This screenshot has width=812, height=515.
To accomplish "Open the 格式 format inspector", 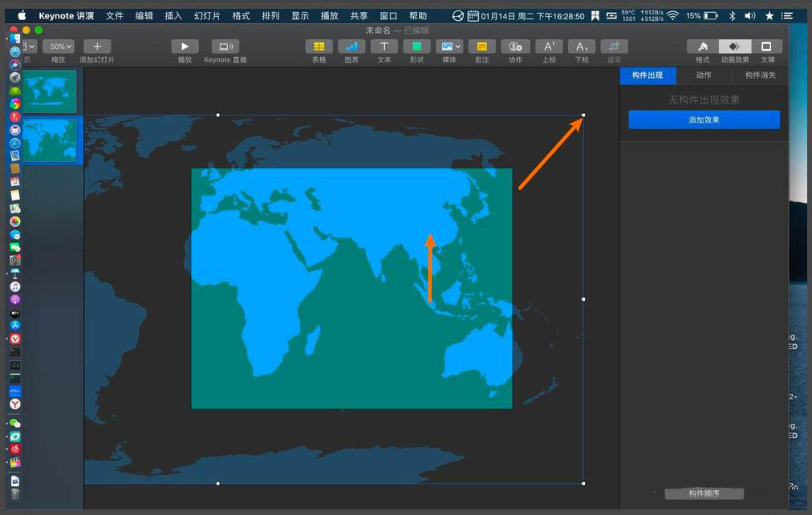I will [x=703, y=47].
